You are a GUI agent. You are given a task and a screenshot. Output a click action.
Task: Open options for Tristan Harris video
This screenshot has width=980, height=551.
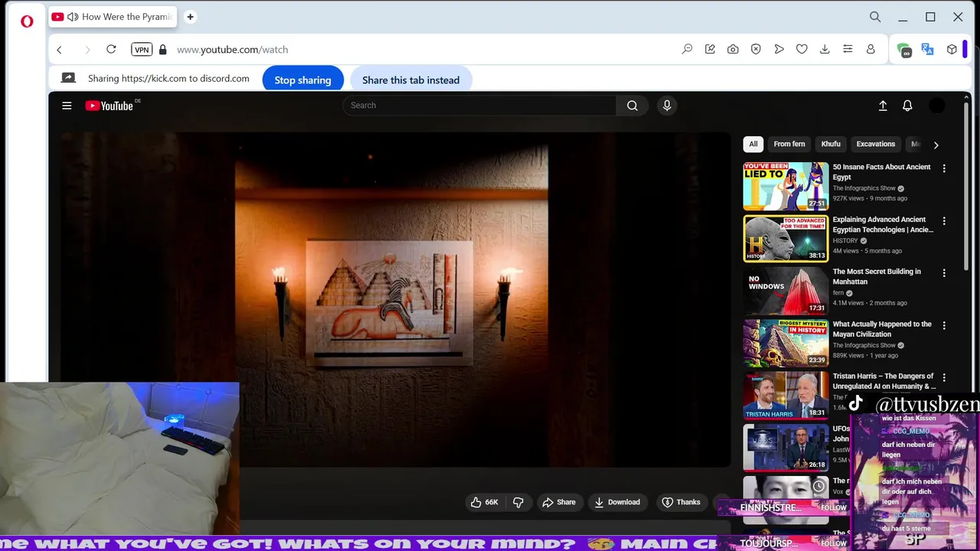click(944, 377)
